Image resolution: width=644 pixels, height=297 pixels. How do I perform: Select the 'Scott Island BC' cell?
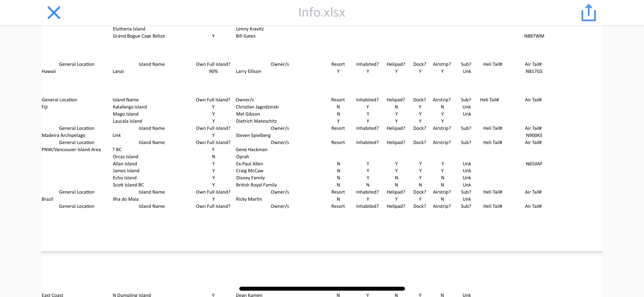pos(128,185)
